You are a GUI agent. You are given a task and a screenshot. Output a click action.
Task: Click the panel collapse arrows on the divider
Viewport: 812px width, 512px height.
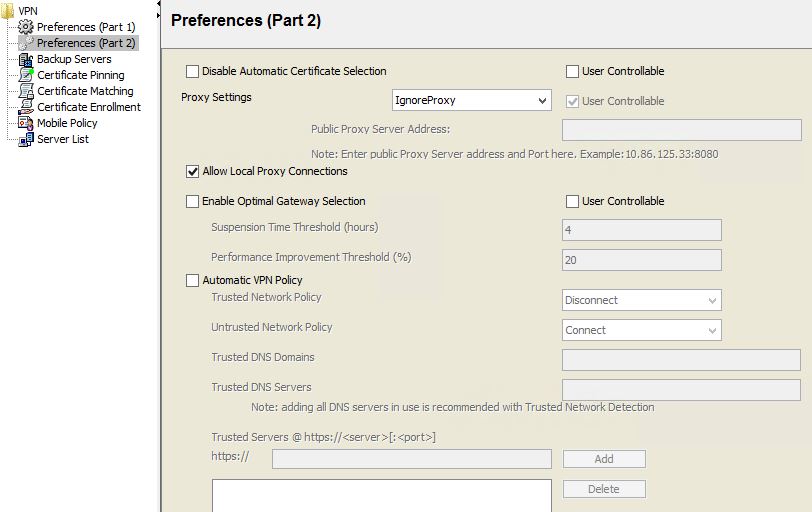[158, 9]
